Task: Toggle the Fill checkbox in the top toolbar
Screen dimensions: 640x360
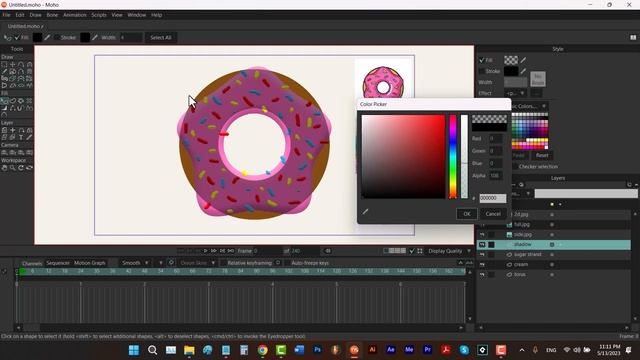Action: (17, 38)
